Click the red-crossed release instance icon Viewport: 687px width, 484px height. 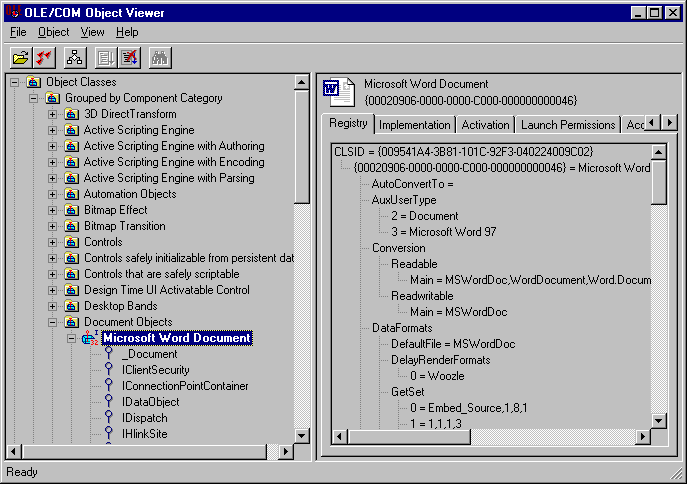pos(130,57)
